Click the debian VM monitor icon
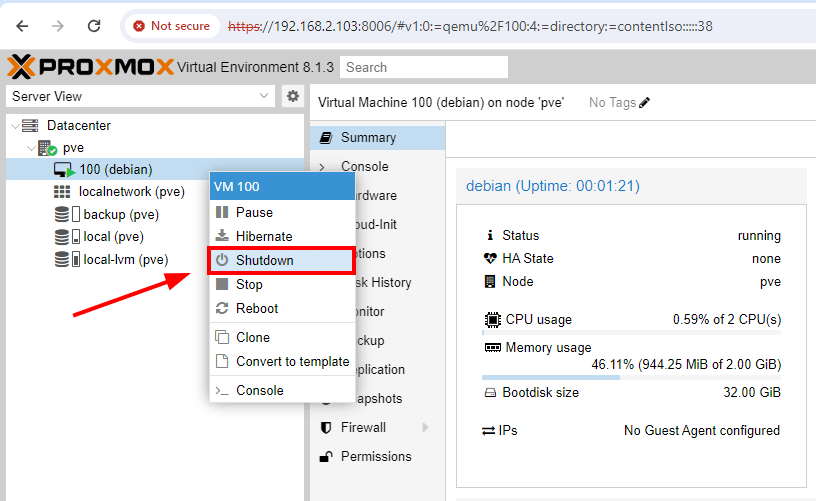The height and width of the screenshot is (501, 816). pos(64,169)
